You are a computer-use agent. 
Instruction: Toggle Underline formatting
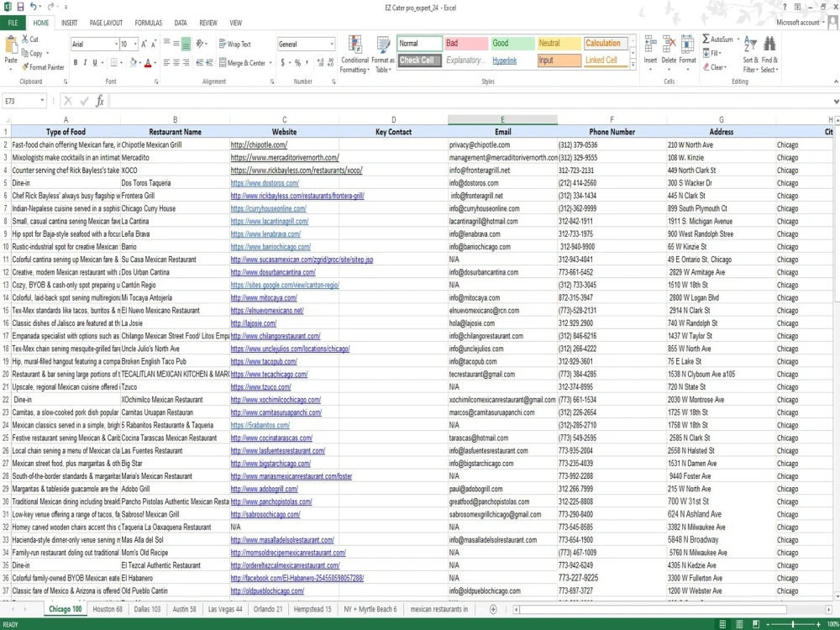coord(95,63)
